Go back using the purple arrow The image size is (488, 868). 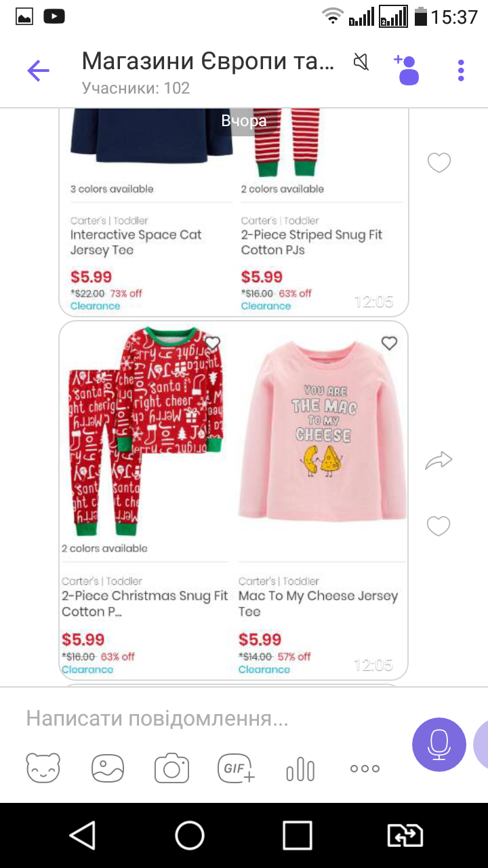click(39, 71)
